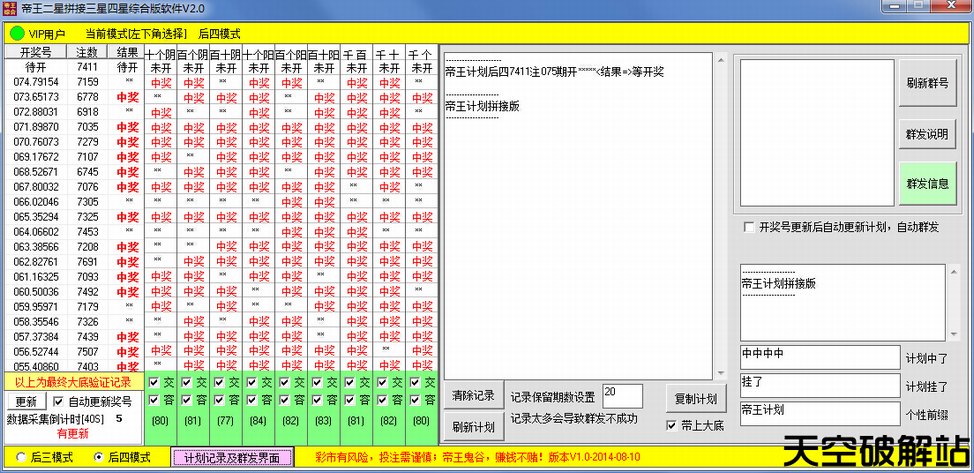
Task: Select the 后四模式 radio button
Action: pos(98,457)
